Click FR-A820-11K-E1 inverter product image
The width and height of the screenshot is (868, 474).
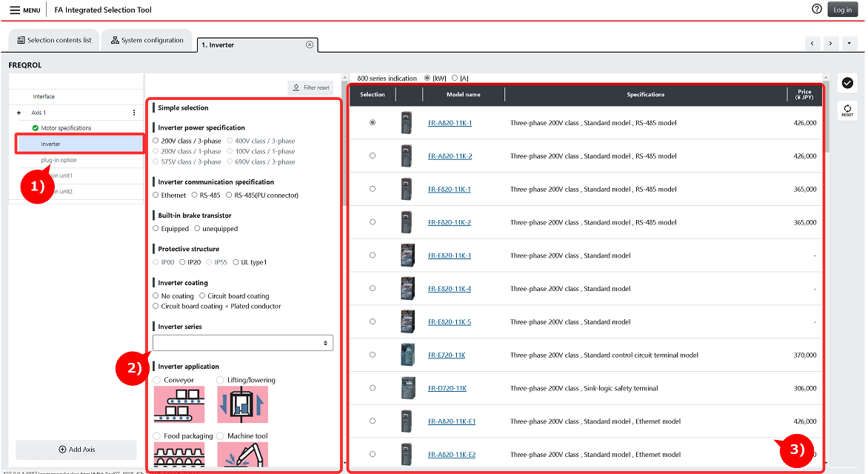pos(407,421)
